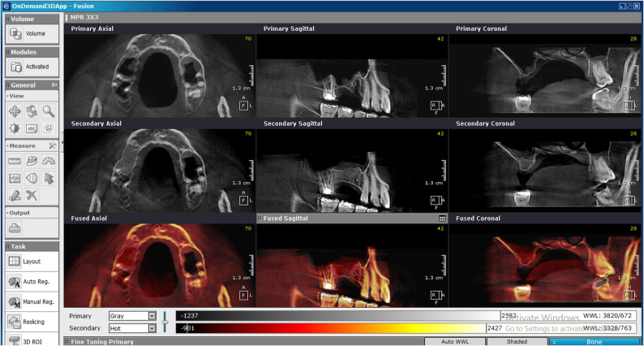
Task: Select the Rotate view tool
Action: 32,111
